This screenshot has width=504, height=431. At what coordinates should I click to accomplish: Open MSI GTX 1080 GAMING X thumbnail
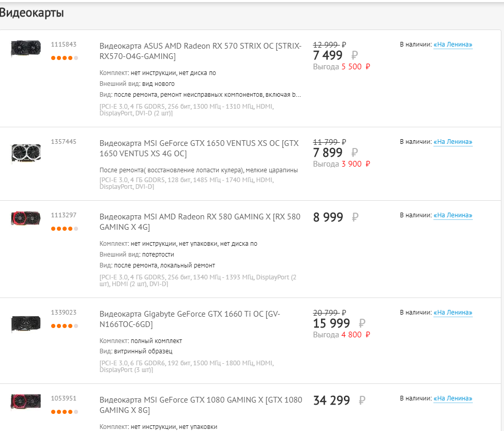[x=26, y=402]
